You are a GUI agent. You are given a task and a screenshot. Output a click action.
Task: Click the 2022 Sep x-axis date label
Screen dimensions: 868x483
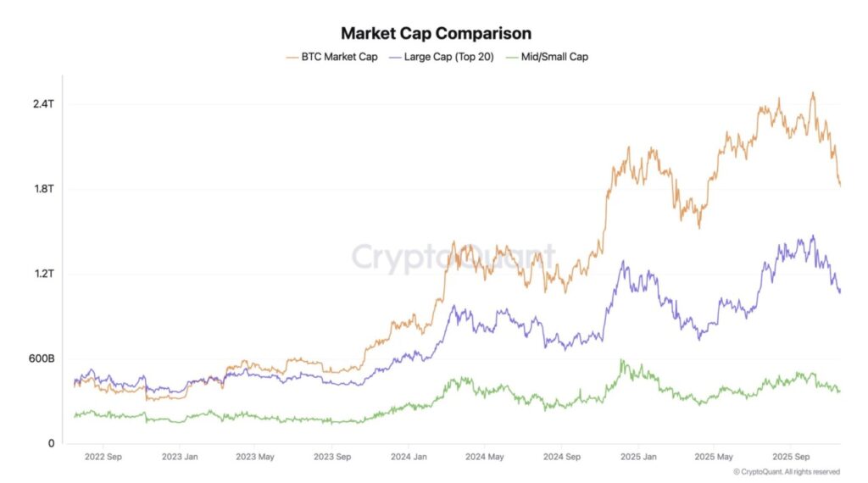tap(103, 456)
